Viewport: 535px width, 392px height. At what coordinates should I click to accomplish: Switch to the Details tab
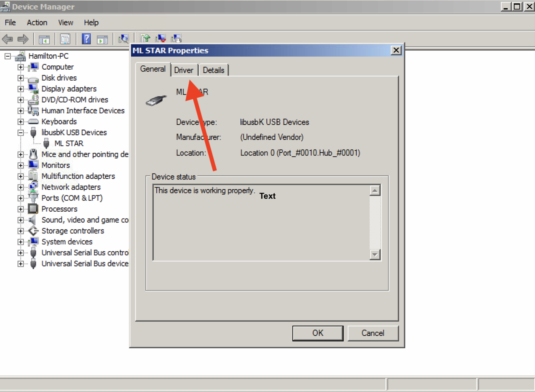tap(214, 70)
